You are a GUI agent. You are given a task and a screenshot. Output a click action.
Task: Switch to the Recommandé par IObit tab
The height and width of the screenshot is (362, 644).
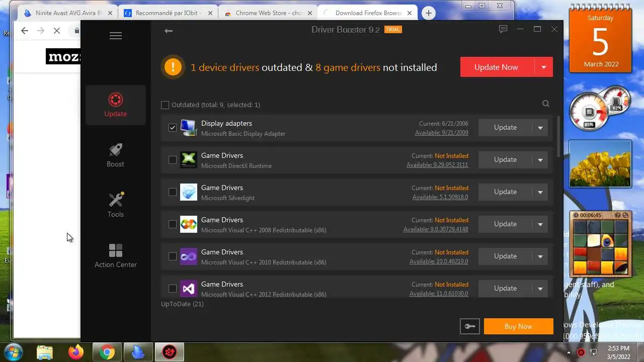(168, 13)
